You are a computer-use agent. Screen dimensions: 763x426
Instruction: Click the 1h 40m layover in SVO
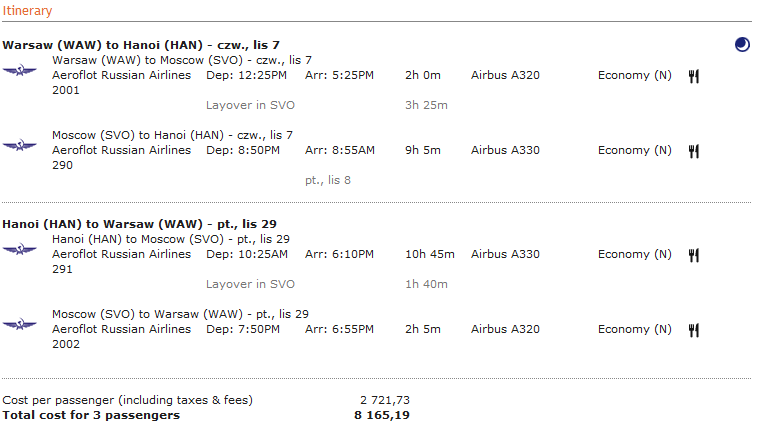pos(426,284)
